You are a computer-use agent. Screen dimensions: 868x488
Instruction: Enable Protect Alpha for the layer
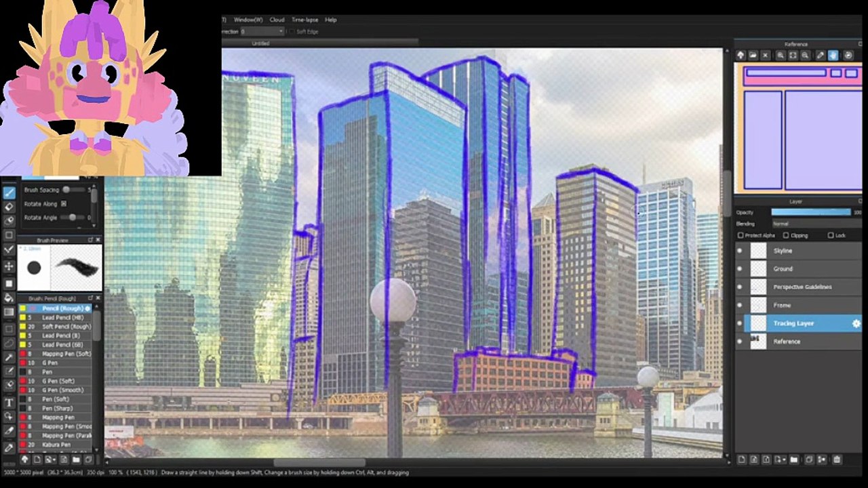(741, 235)
